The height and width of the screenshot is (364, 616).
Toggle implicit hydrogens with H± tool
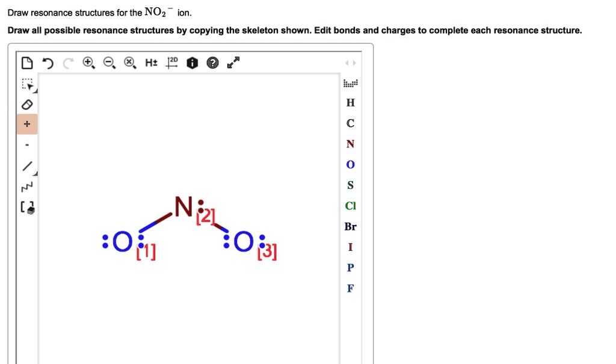(x=150, y=63)
